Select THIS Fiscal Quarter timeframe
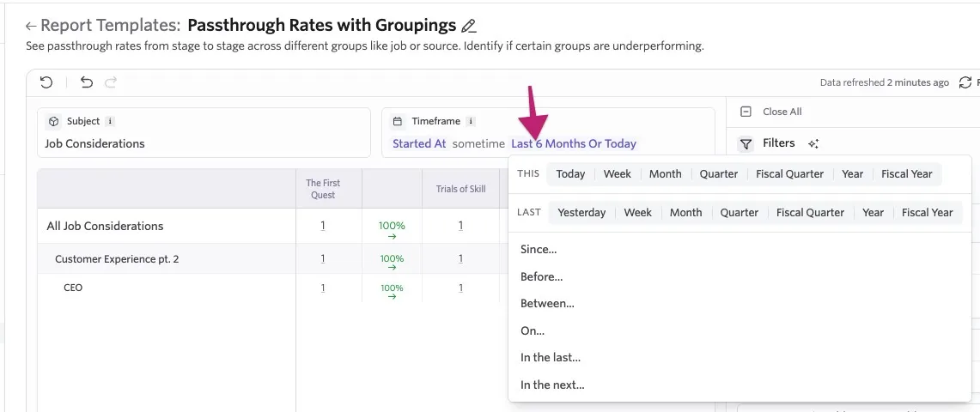 [789, 174]
